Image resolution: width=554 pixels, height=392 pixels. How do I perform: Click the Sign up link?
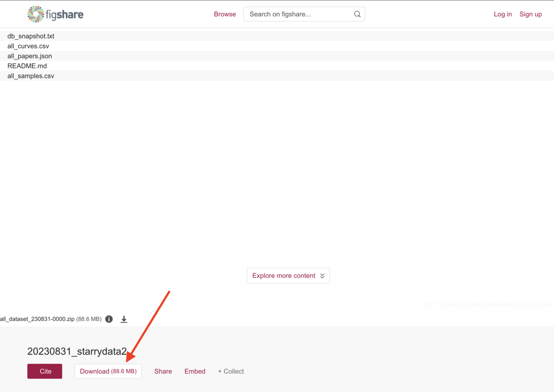click(x=530, y=14)
